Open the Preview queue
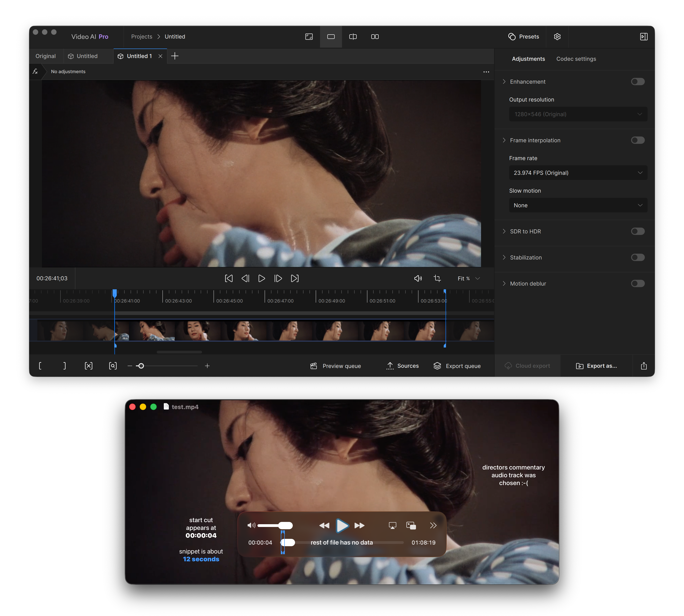Screen dimensions: 684x616 point(336,366)
